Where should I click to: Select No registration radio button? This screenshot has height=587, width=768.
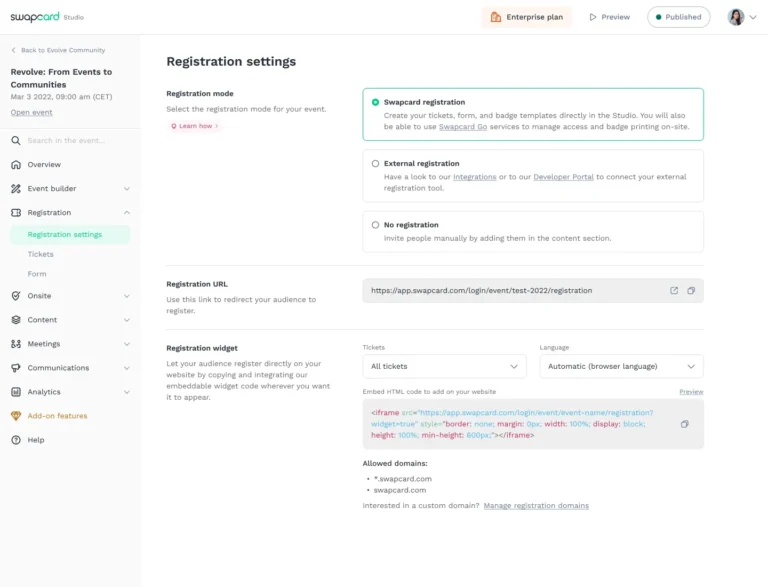[375, 225]
